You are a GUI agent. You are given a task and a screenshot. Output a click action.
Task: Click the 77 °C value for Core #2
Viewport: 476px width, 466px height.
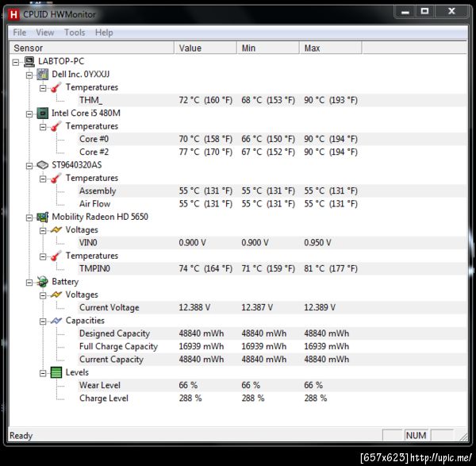click(x=205, y=152)
